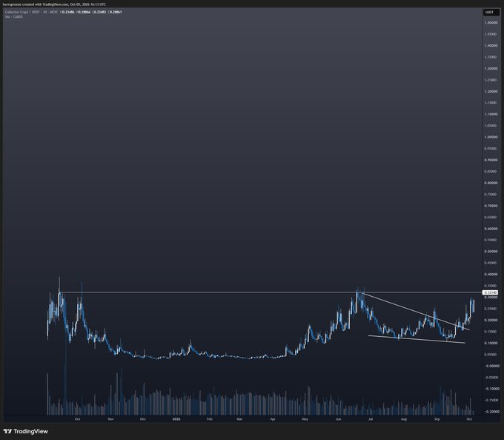Click the Jul label on time axis

[371, 419]
